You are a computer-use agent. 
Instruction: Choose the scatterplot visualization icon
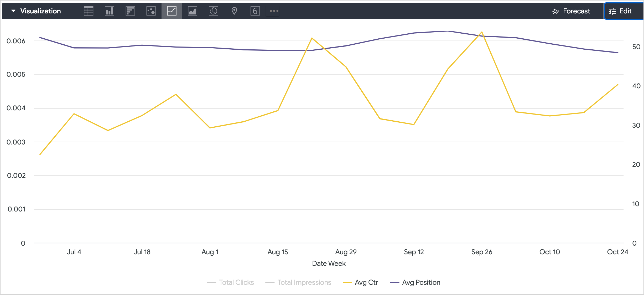(151, 11)
